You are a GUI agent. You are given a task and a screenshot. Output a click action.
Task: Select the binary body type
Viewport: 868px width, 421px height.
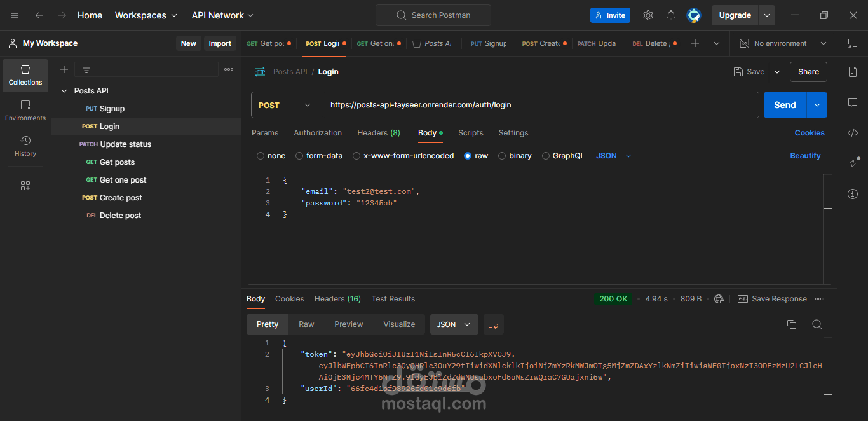coord(502,156)
